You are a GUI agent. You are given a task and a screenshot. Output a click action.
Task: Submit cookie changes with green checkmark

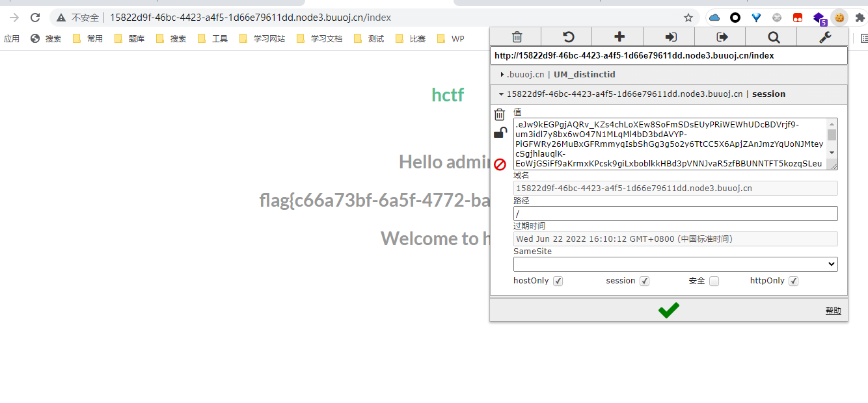[x=668, y=311]
